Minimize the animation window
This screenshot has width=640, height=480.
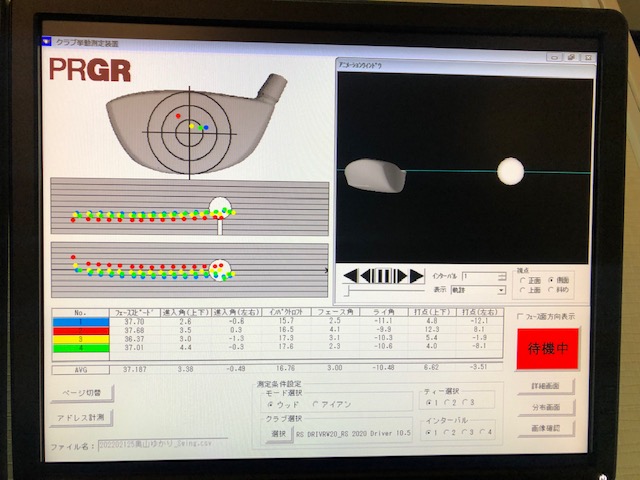point(554,58)
